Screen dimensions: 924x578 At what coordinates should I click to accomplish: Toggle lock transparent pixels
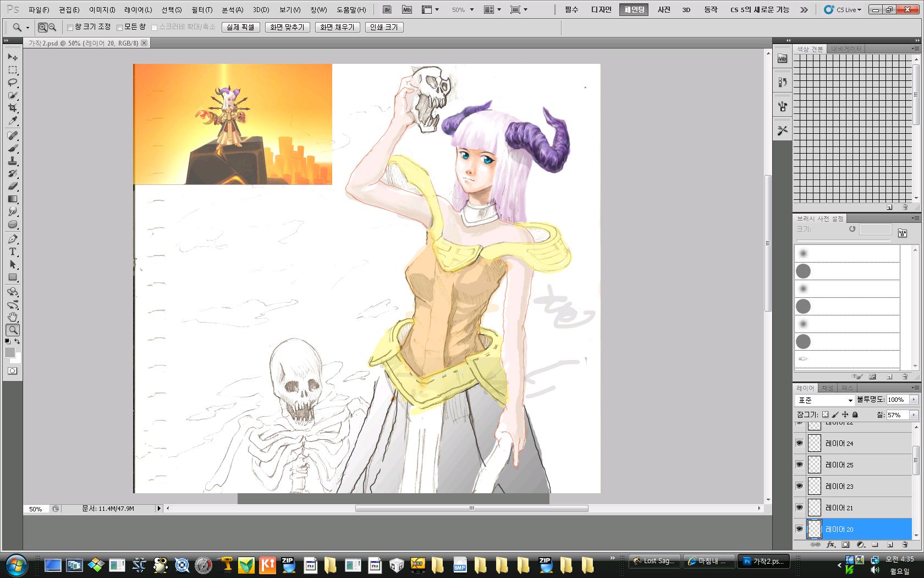point(825,415)
